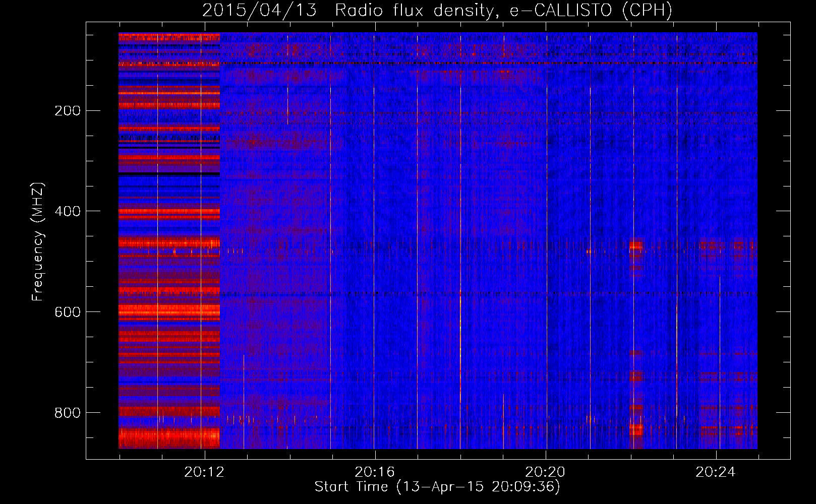Click the 20:24 time tick label

pos(716,472)
